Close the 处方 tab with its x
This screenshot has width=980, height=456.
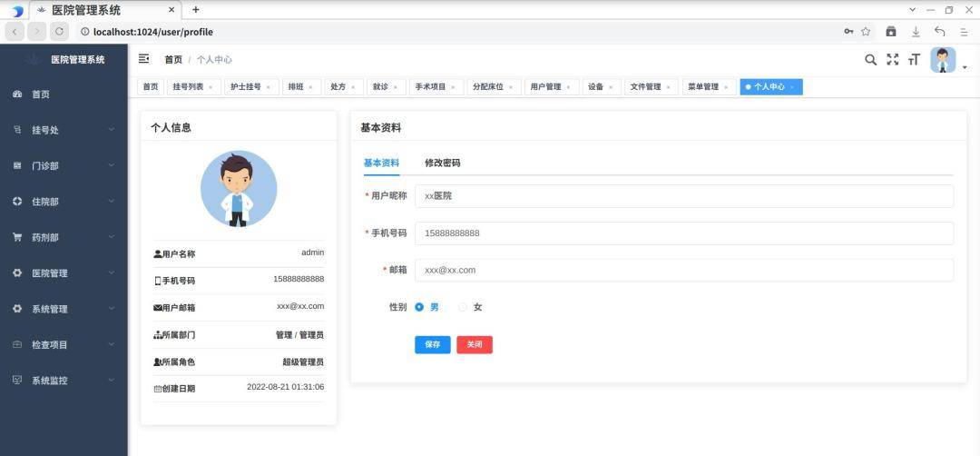[x=353, y=87]
